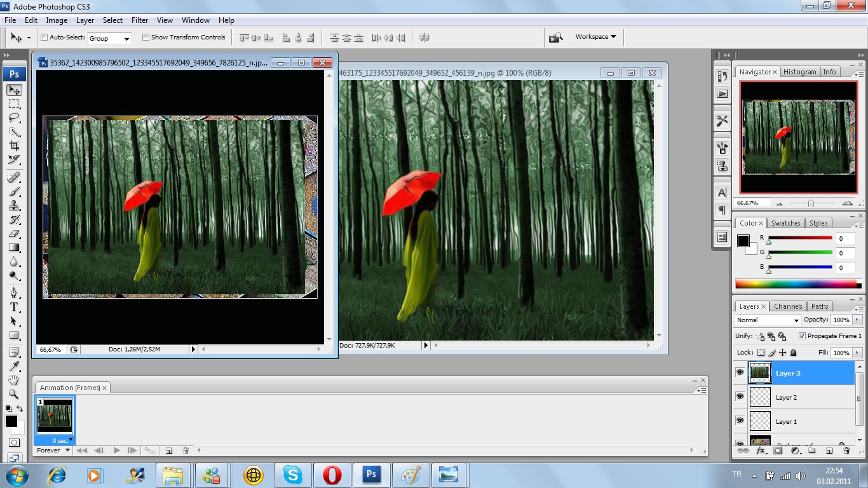Select the Blur tool
The height and width of the screenshot is (488, 868).
tap(14, 262)
